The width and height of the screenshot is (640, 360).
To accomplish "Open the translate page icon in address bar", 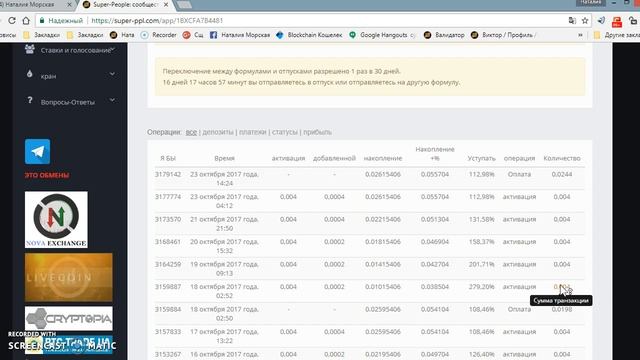I will click(572, 20).
